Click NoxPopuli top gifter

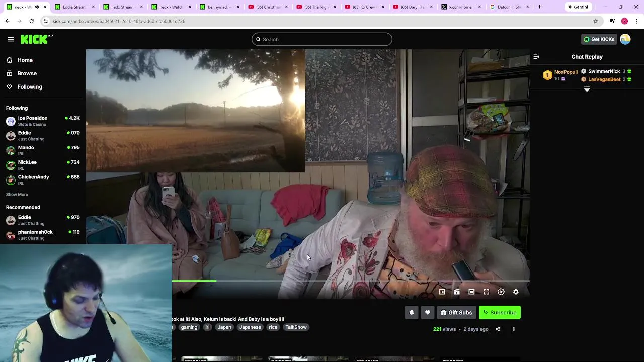pos(560,75)
